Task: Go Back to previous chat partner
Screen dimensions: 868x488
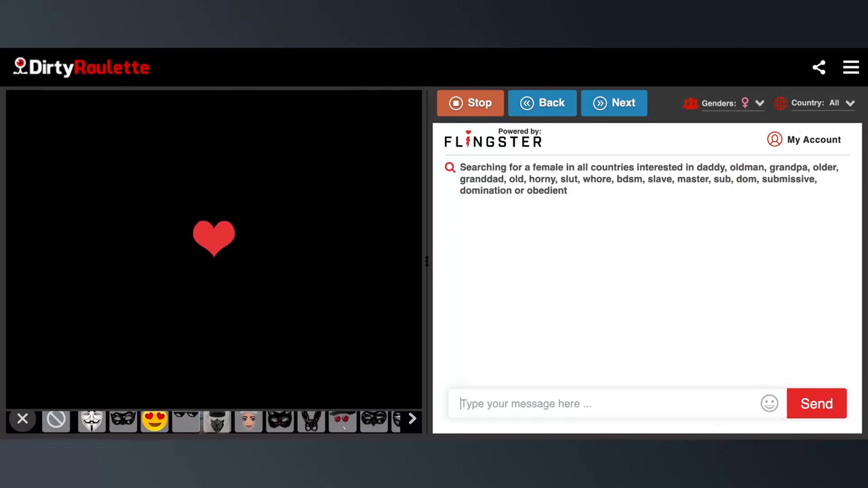Action: click(x=542, y=103)
